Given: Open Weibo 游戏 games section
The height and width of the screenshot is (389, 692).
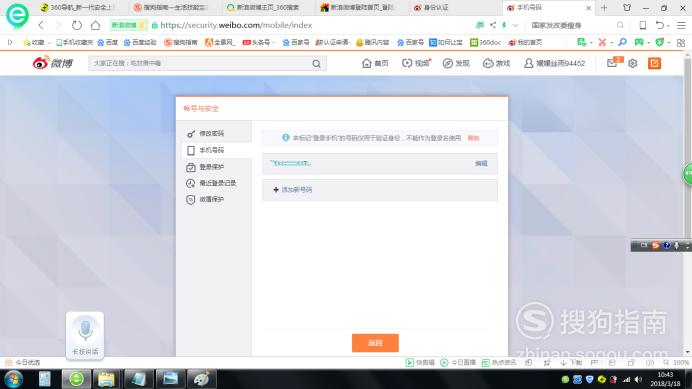Looking at the screenshot, I should pyautogui.click(x=496, y=64).
